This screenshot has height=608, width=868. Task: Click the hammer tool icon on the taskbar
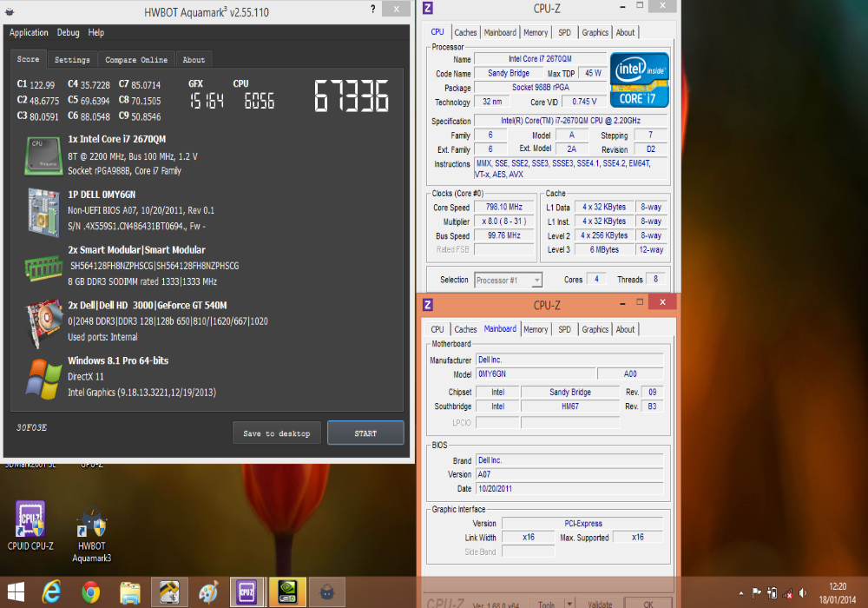[169, 592]
